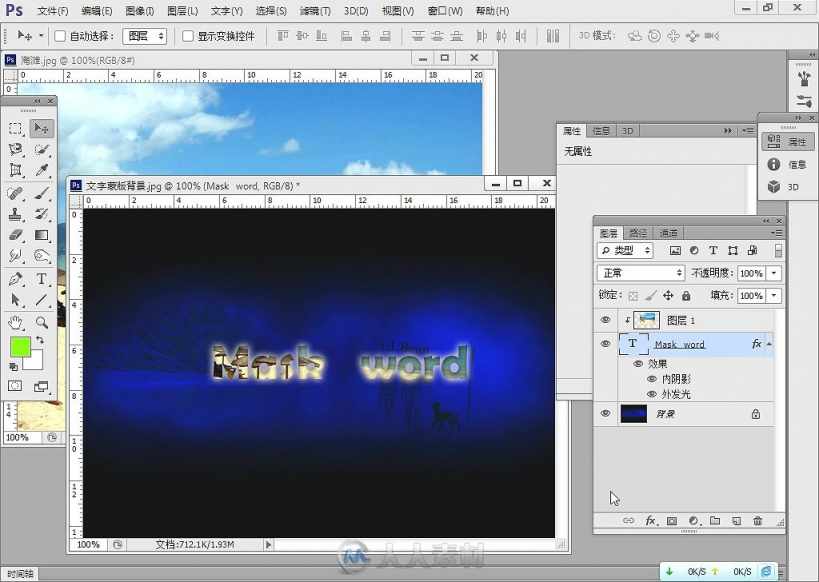Open opacity slider dropdown arrow
Image resolution: width=819 pixels, height=582 pixels.
click(x=774, y=273)
